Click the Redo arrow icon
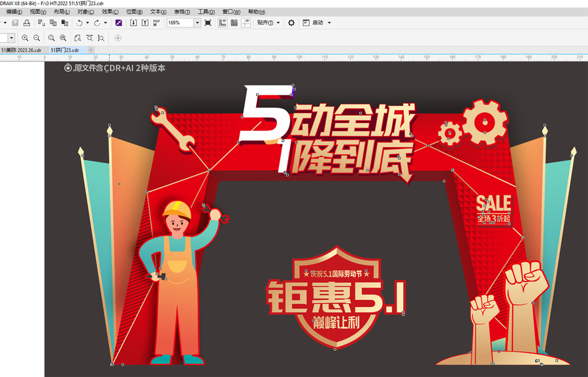The height and width of the screenshot is (377, 588). pyautogui.click(x=97, y=23)
